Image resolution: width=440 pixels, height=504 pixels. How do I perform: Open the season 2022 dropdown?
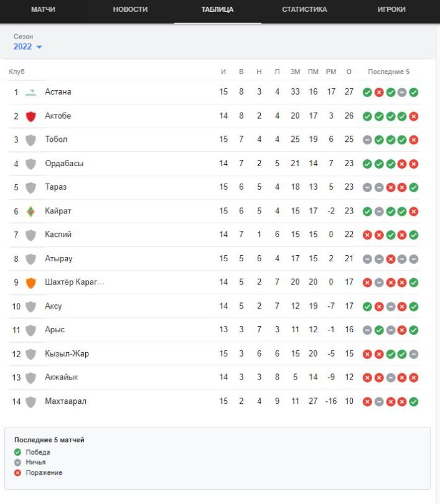point(27,47)
